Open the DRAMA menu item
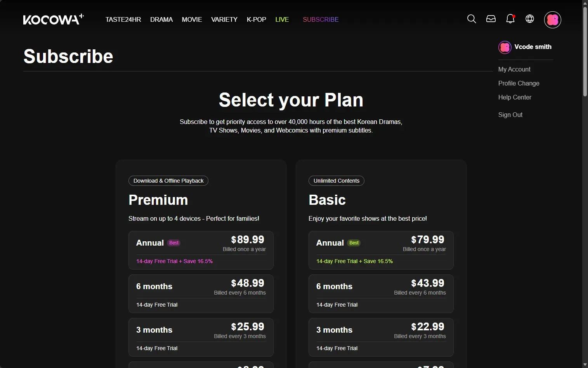588x368 pixels. point(161,19)
